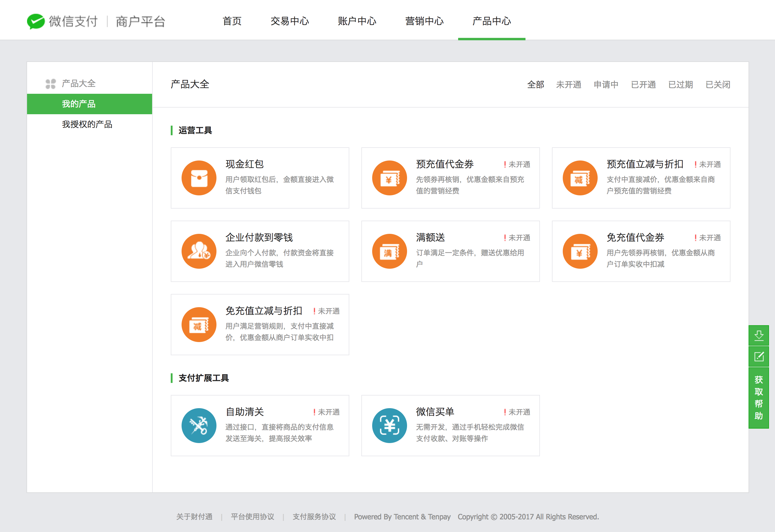Filter products by 全部
The image size is (775, 532).
536,85
